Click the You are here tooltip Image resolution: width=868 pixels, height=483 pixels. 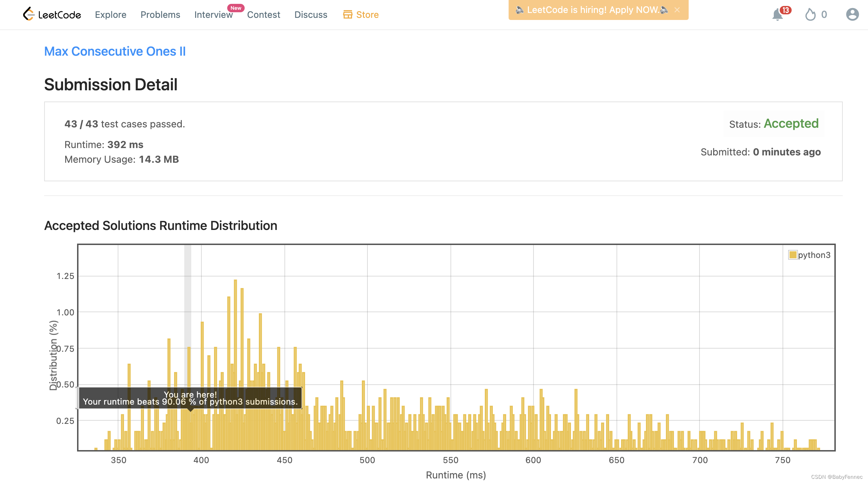coord(190,398)
